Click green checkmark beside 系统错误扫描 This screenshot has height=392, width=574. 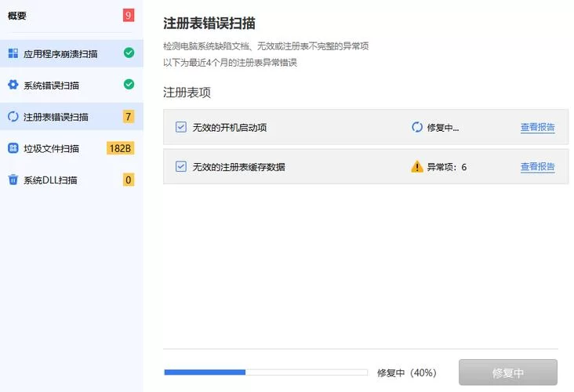click(x=129, y=84)
